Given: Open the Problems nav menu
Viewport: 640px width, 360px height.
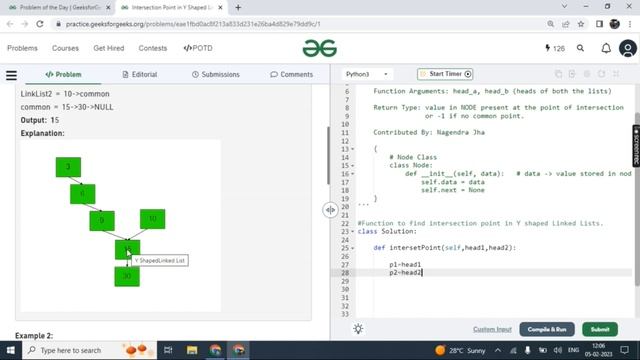Looking at the screenshot, I should pos(22,48).
